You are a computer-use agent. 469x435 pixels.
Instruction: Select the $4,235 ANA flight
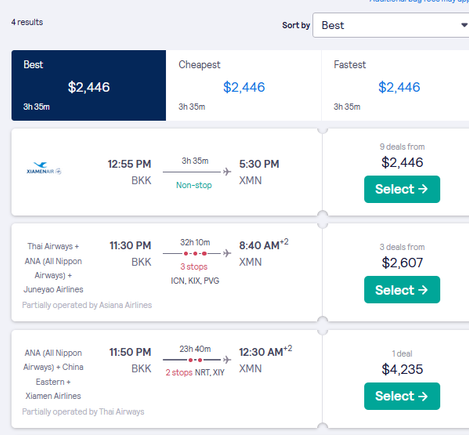(x=402, y=396)
